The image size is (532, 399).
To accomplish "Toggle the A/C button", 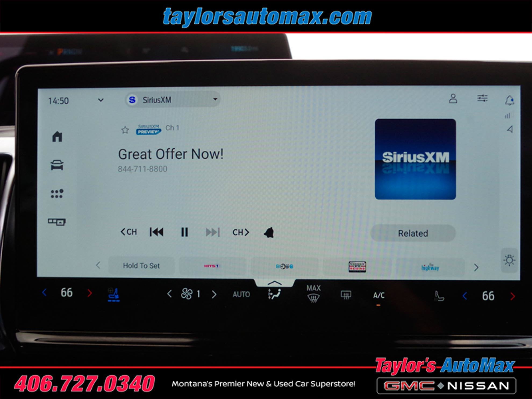I will pyautogui.click(x=379, y=295).
